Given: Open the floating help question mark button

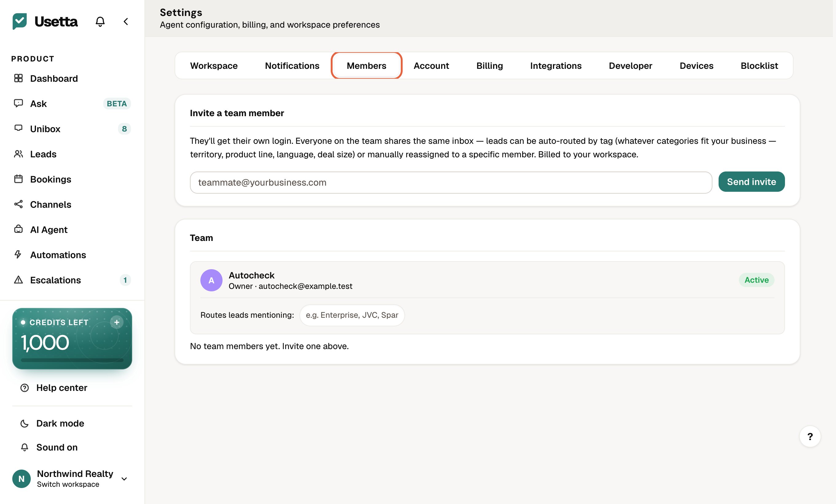Looking at the screenshot, I should (810, 436).
